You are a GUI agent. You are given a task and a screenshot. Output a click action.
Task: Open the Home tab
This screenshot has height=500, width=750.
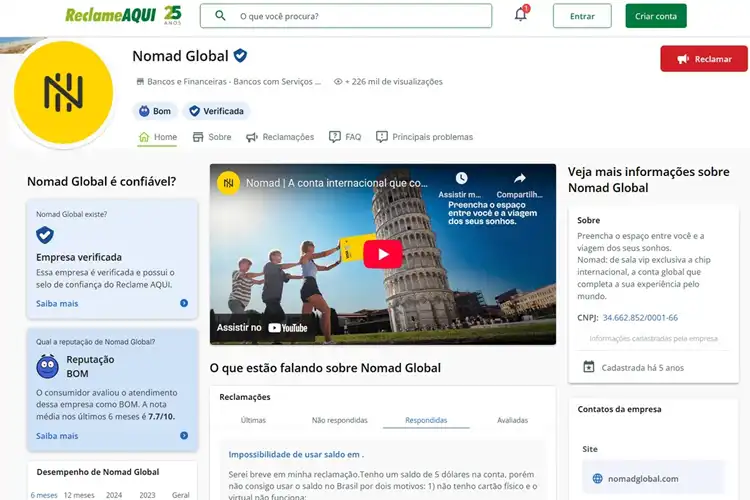157,137
